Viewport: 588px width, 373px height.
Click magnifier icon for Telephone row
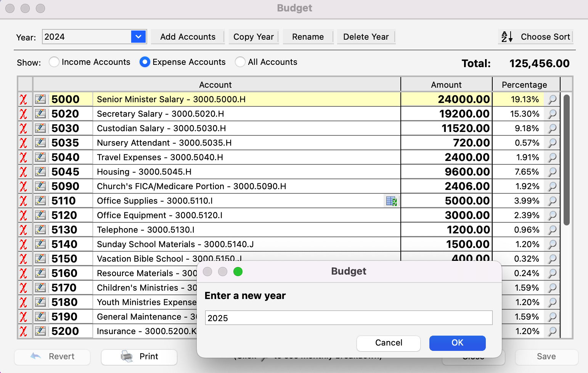point(552,230)
